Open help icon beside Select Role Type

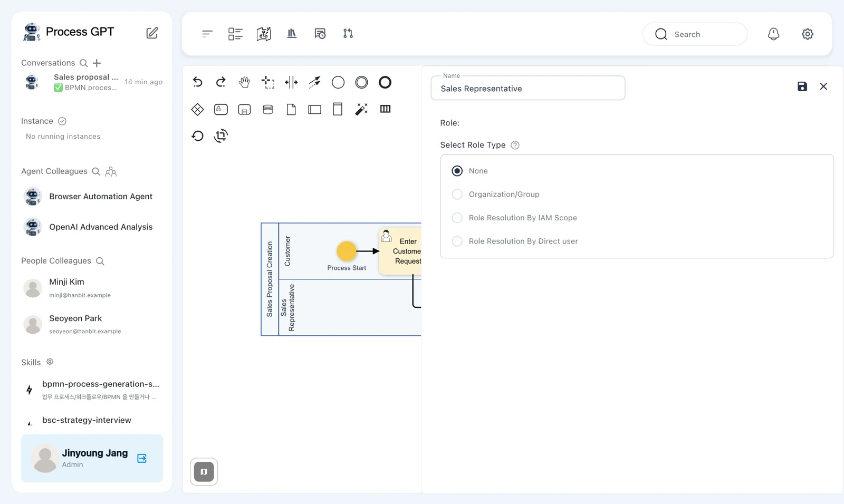[x=515, y=145]
